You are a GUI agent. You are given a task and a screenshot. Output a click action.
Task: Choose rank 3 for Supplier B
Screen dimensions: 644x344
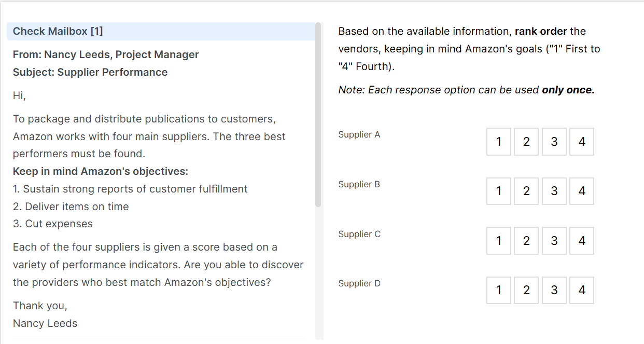click(554, 191)
